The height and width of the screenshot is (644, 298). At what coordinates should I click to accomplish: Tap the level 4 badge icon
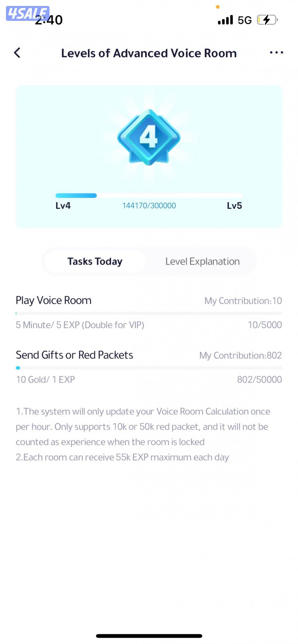[149, 137]
